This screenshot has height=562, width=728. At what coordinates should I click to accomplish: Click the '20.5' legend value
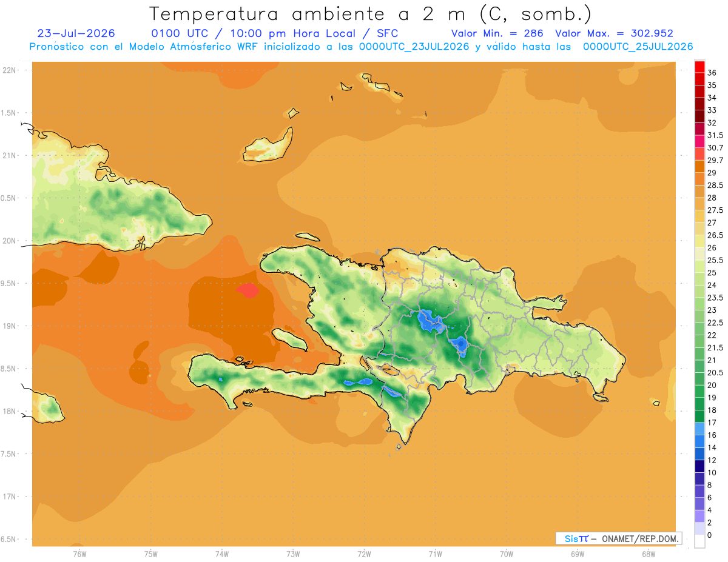pos(715,373)
